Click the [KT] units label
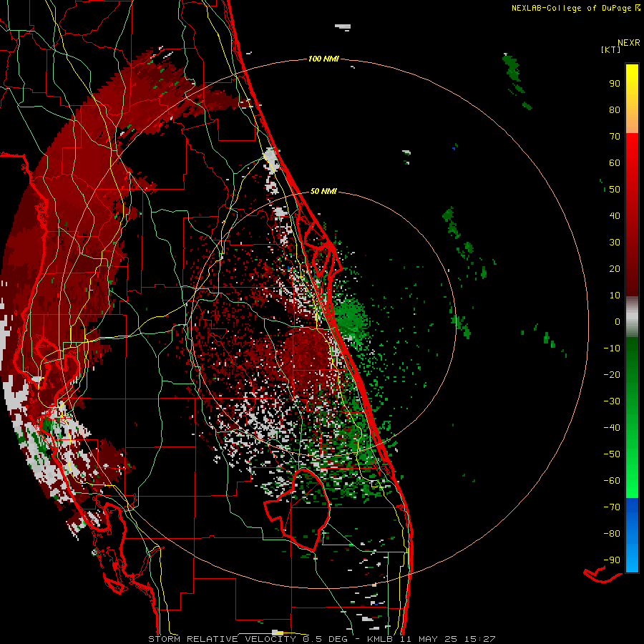Viewport: 644px width, 644px height. coord(611,49)
